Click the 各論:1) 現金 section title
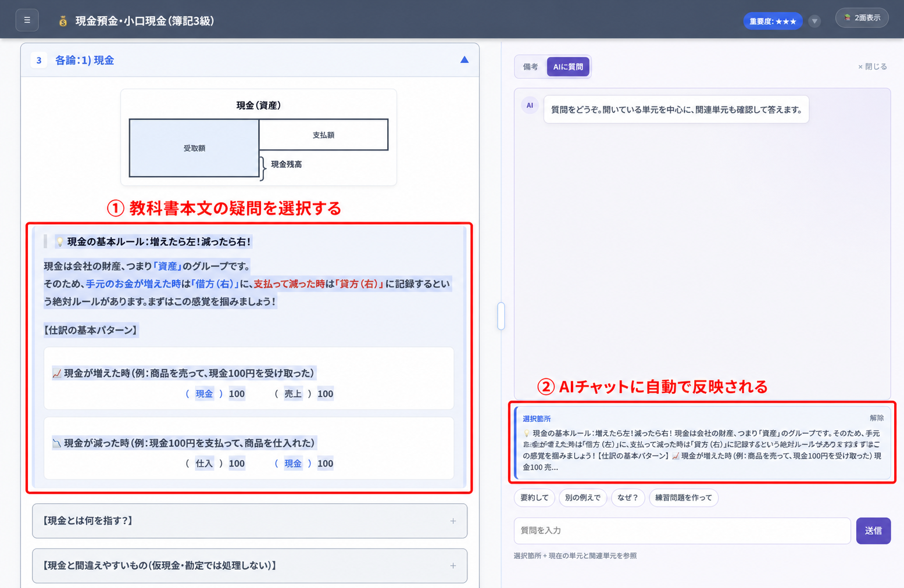904x588 pixels. pyautogui.click(x=84, y=60)
